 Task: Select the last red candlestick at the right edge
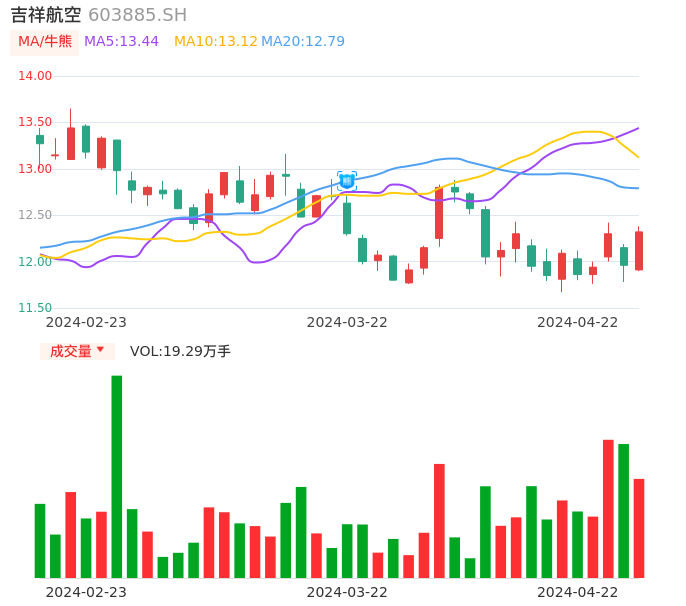tap(639, 251)
